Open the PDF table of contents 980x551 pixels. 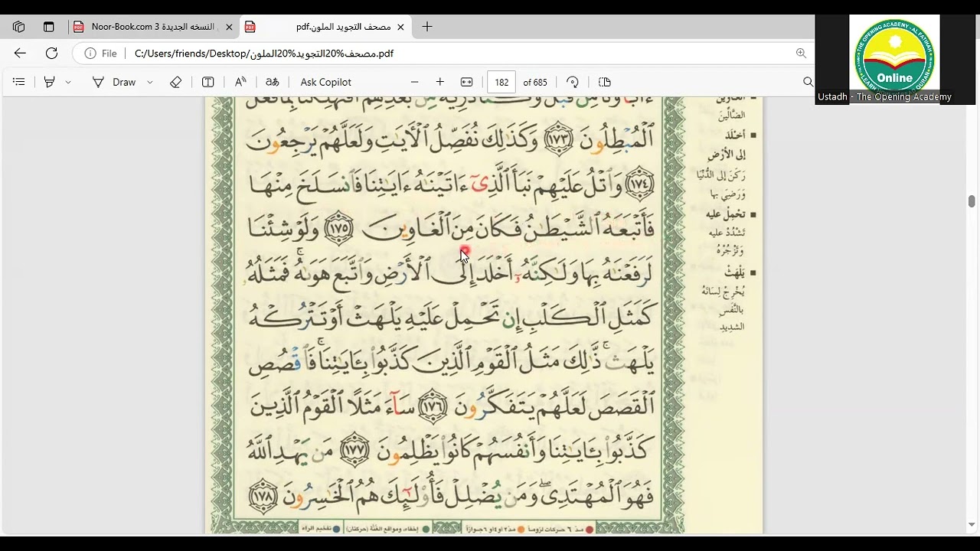coord(19,82)
